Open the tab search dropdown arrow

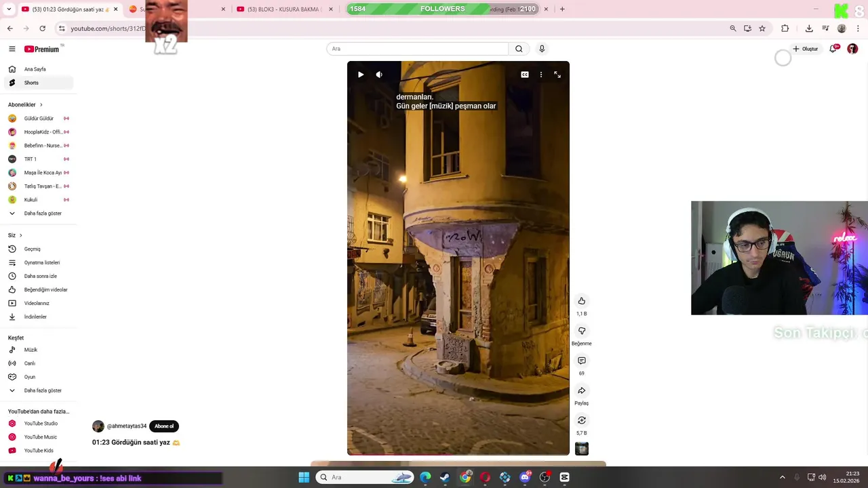(9, 9)
